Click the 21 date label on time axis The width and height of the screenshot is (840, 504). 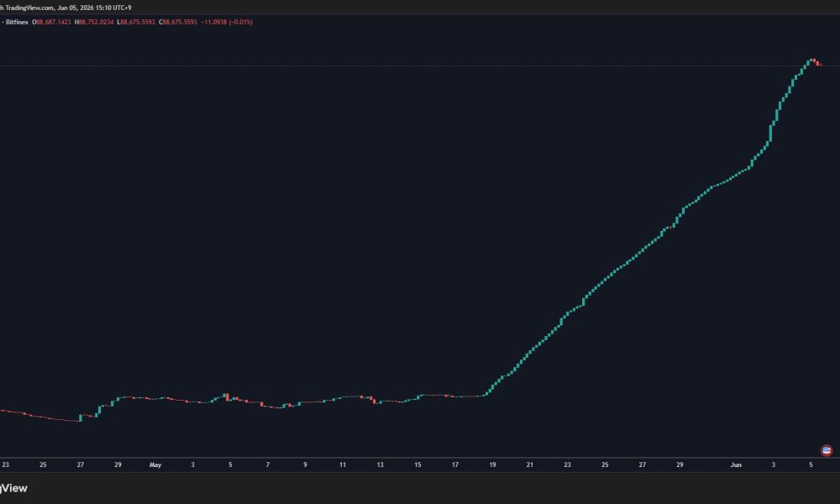point(530,465)
